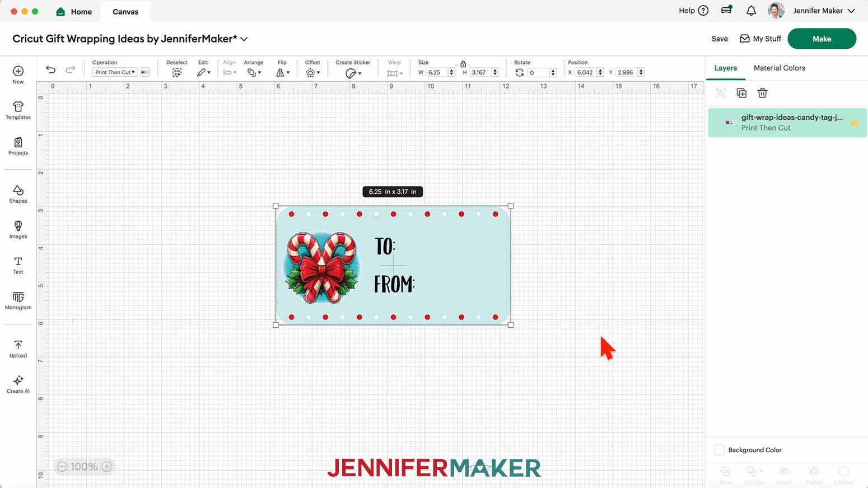Screen dimensions: 868x488
Task: Click the Attach tool icon
Action: coord(785,471)
